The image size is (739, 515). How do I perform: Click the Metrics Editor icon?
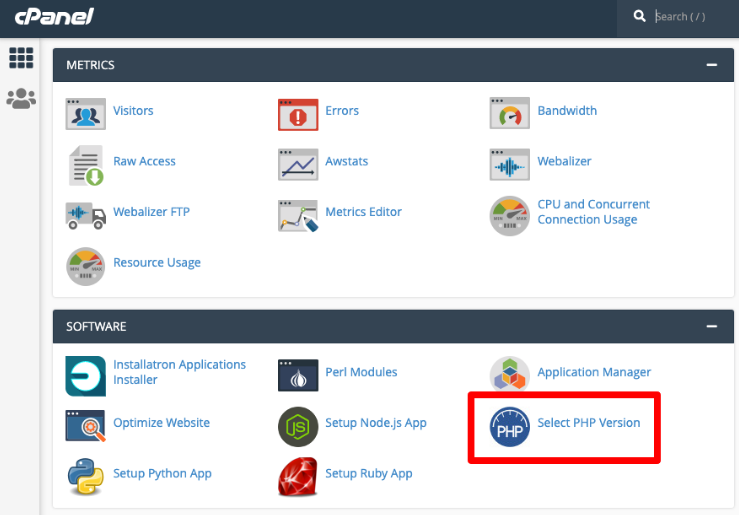coord(298,216)
